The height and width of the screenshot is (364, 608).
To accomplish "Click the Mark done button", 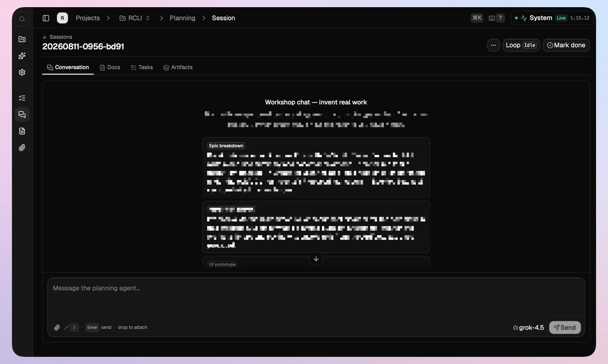I will tap(566, 45).
